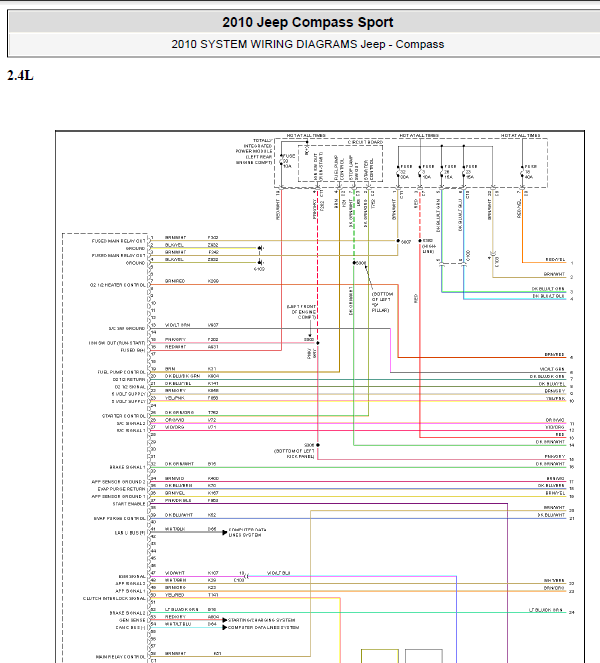Click the 'FUSED MAIN RELAY OUT' label at pin 1
Image resolution: width=600 pixels, height=663 pixels.
point(118,241)
